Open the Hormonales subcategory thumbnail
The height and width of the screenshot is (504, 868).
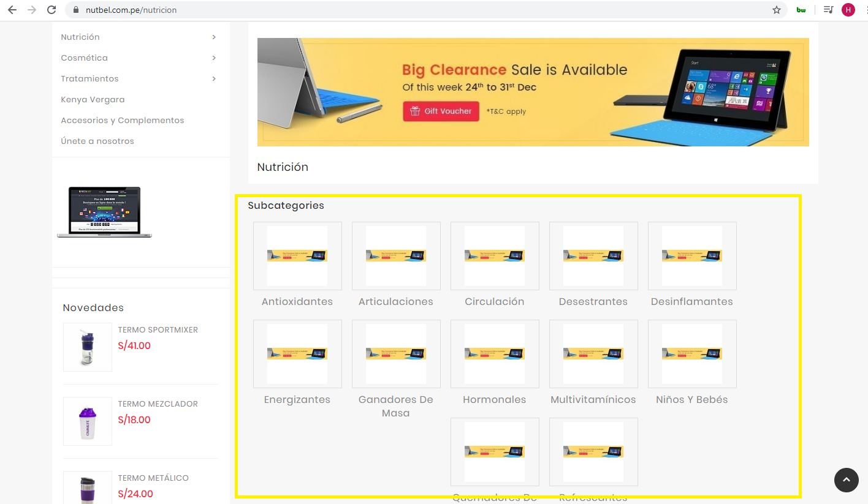pyautogui.click(x=495, y=354)
